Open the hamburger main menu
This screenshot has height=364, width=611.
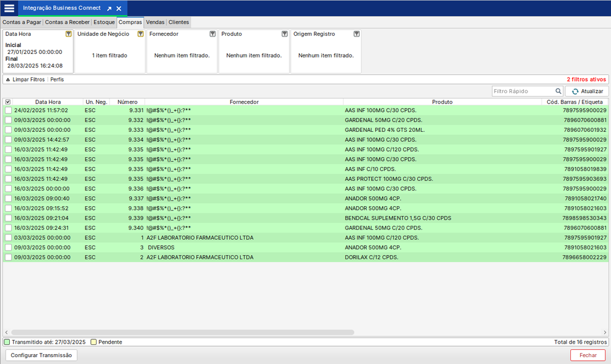tap(9, 8)
